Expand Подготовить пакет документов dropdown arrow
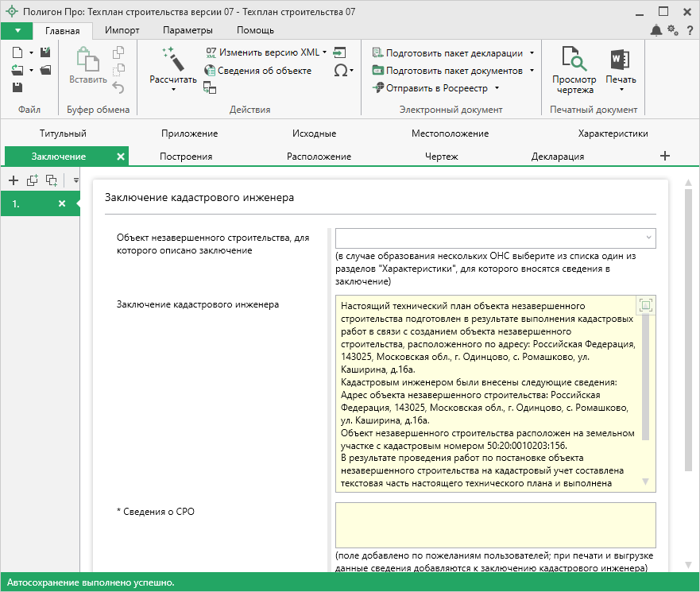The width and height of the screenshot is (700, 592). [x=531, y=71]
